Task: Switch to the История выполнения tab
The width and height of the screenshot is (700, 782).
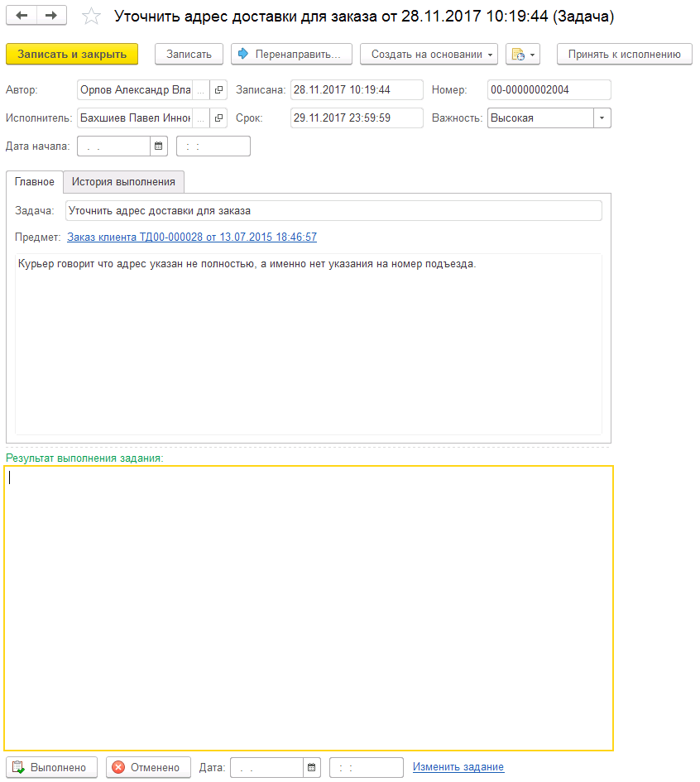Action: click(x=123, y=181)
